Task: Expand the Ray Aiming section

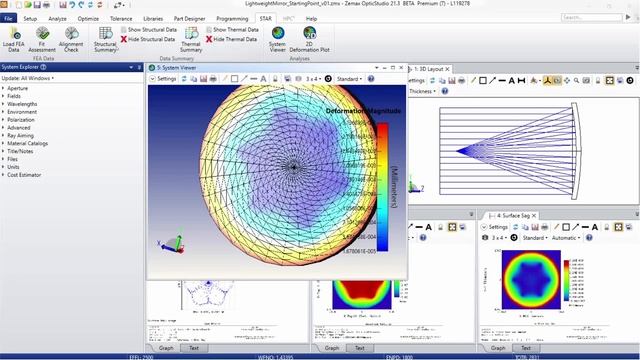Action: (3, 136)
